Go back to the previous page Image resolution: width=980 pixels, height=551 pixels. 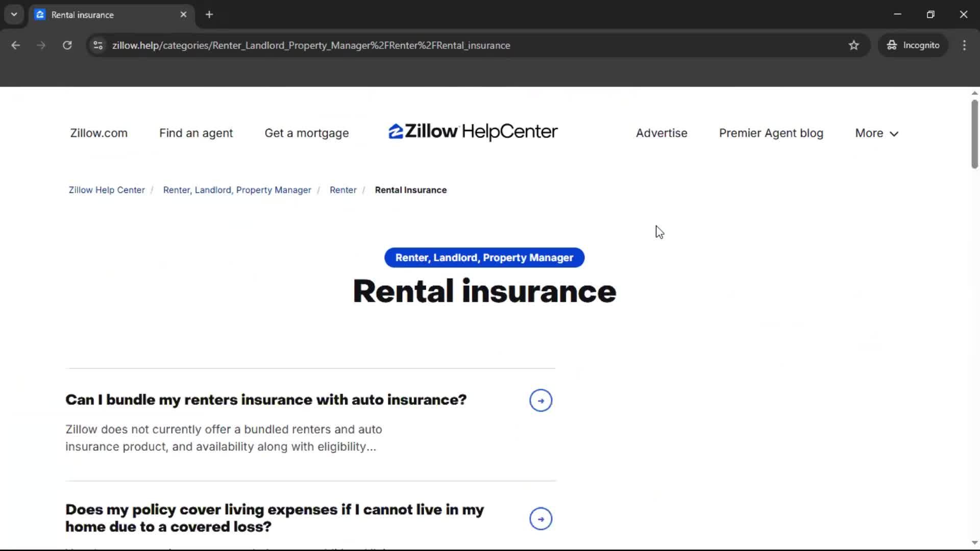point(16,45)
